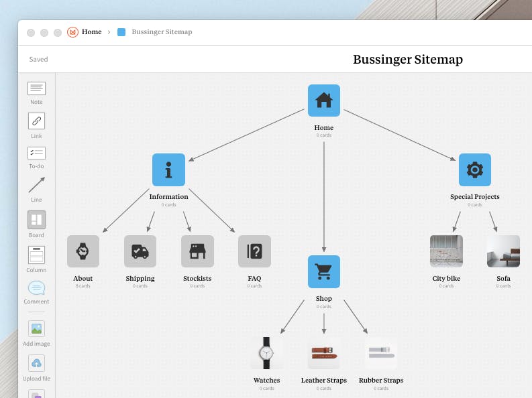Click the Shop board label

pos(323,299)
